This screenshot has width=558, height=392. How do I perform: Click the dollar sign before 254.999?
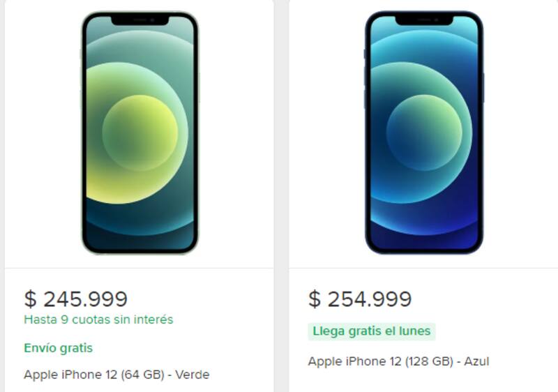tap(315, 299)
